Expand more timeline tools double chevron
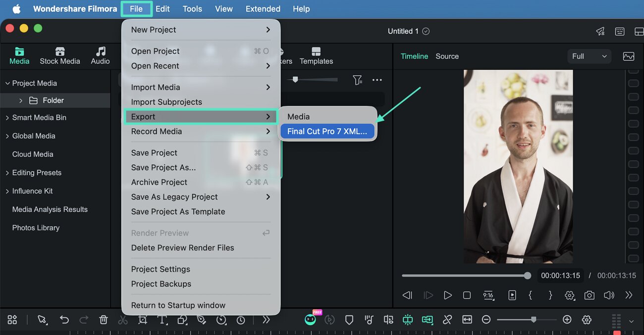Image resolution: width=644 pixels, height=335 pixels. (266, 320)
